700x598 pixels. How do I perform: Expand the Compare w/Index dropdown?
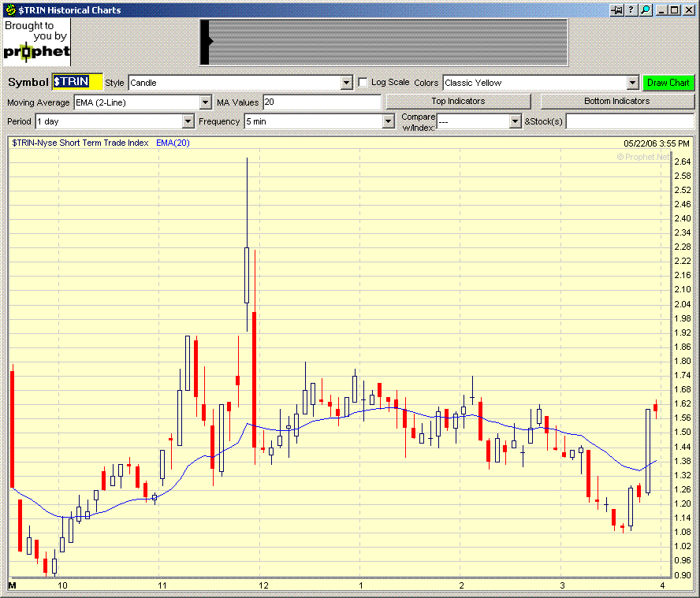pos(516,121)
